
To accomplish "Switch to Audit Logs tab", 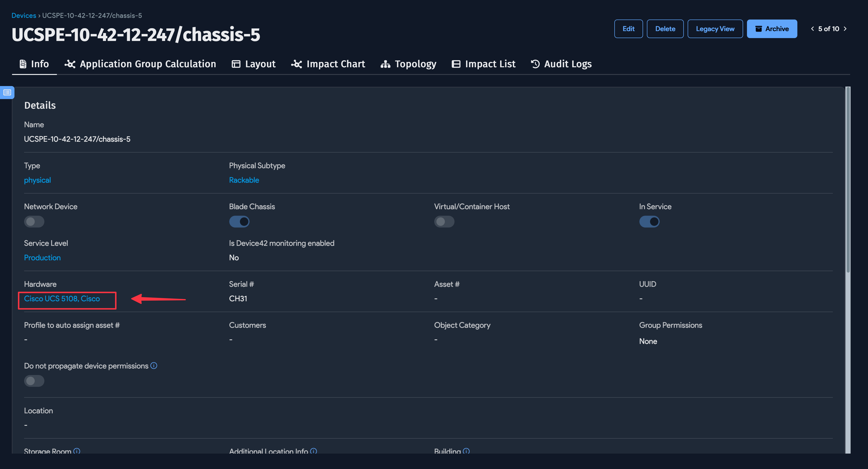I will coord(561,64).
